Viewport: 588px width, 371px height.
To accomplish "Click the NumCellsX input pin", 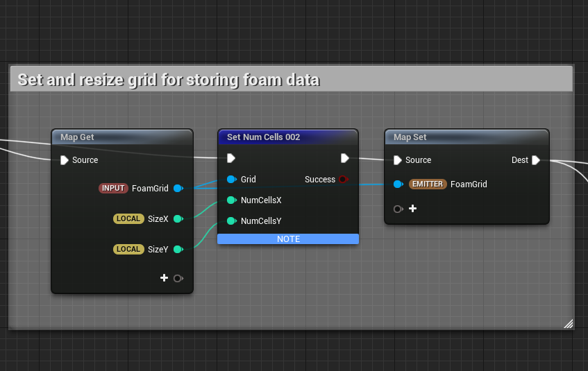I will pos(231,200).
